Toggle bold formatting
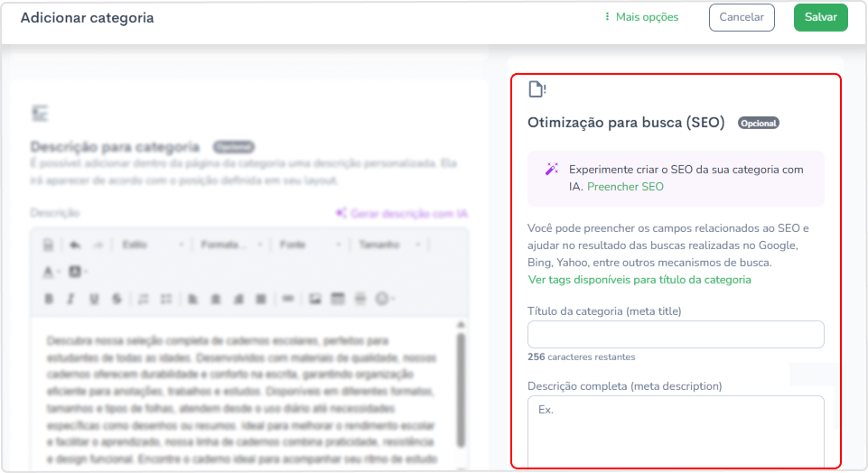 tap(50, 299)
